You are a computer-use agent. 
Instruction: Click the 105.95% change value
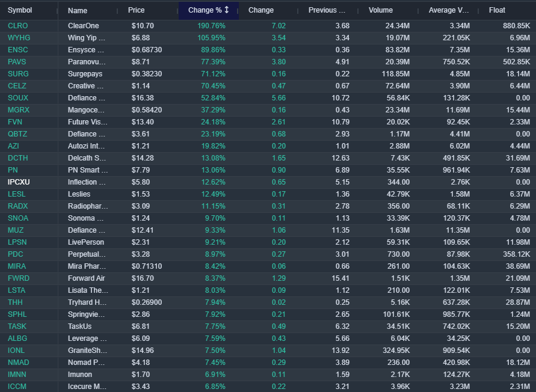point(211,38)
